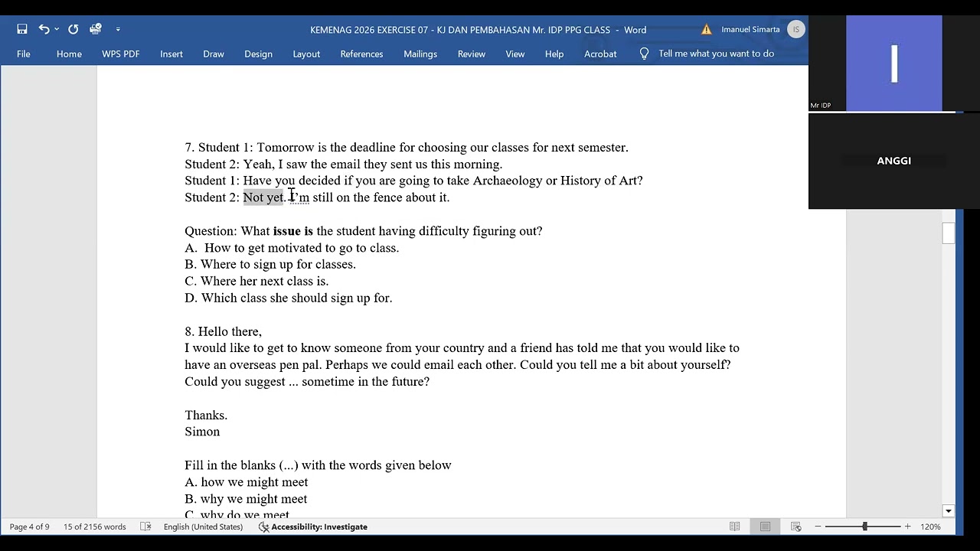Image resolution: width=980 pixels, height=551 pixels.
Task: Undo the last action
Action: [44, 29]
